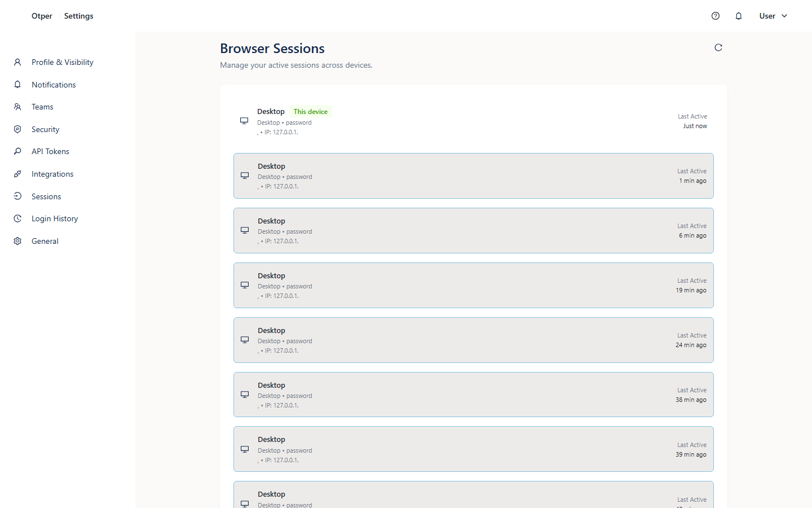Click the Security shield icon
The width and height of the screenshot is (812, 508).
click(x=17, y=129)
